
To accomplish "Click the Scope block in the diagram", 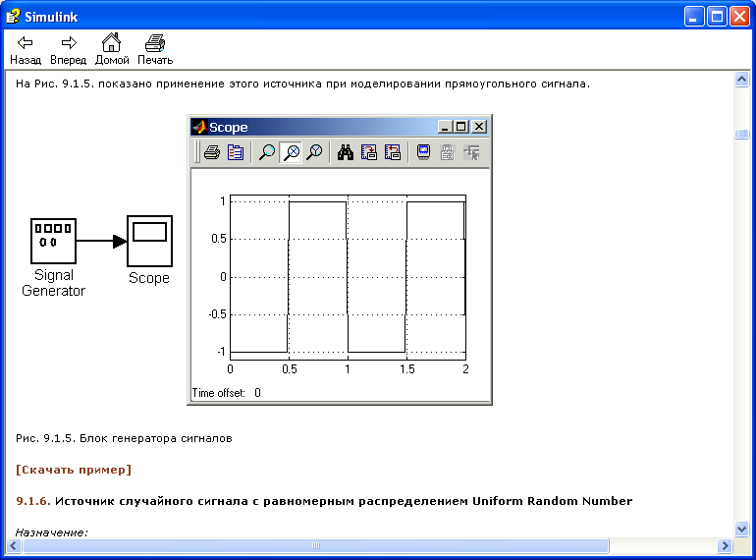I will 149,241.
